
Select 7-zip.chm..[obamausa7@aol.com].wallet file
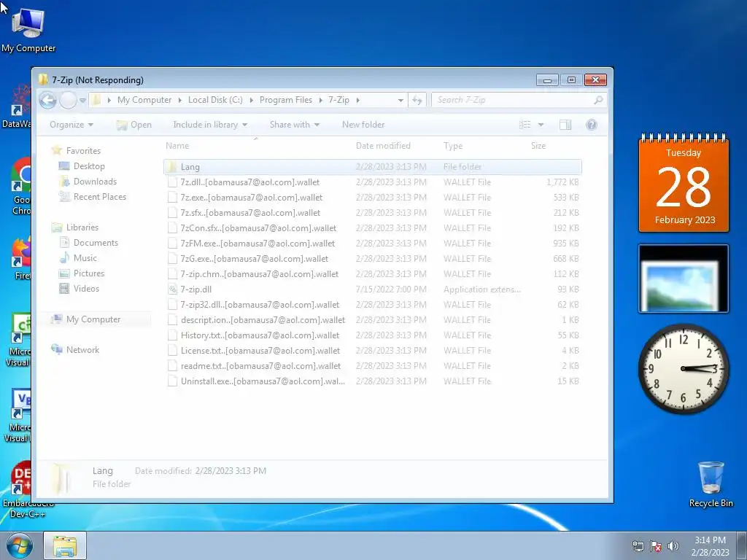pyautogui.click(x=373, y=274)
